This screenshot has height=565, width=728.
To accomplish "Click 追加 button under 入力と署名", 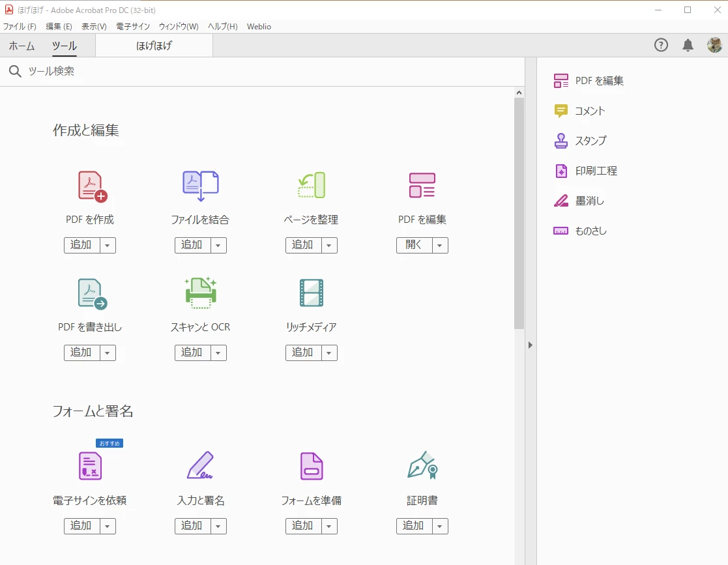I will coord(193,526).
